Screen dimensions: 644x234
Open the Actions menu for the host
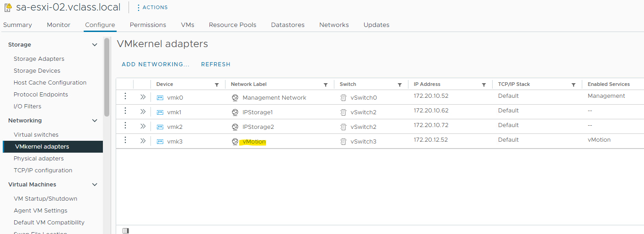[x=152, y=7]
